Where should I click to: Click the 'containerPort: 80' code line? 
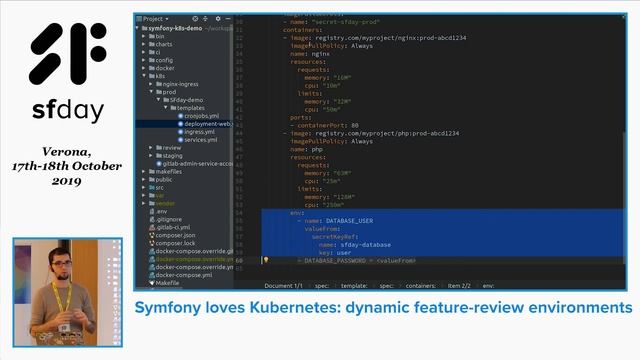[324, 125]
